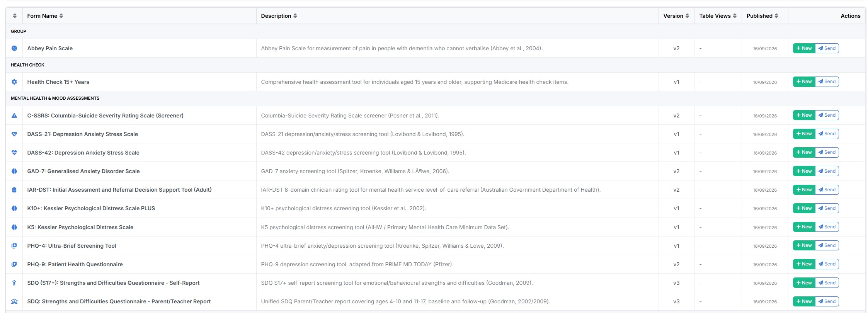This screenshot has height=313, width=868.
Task: Click the brain icon beside K10+
Action: [x=14, y=208]
